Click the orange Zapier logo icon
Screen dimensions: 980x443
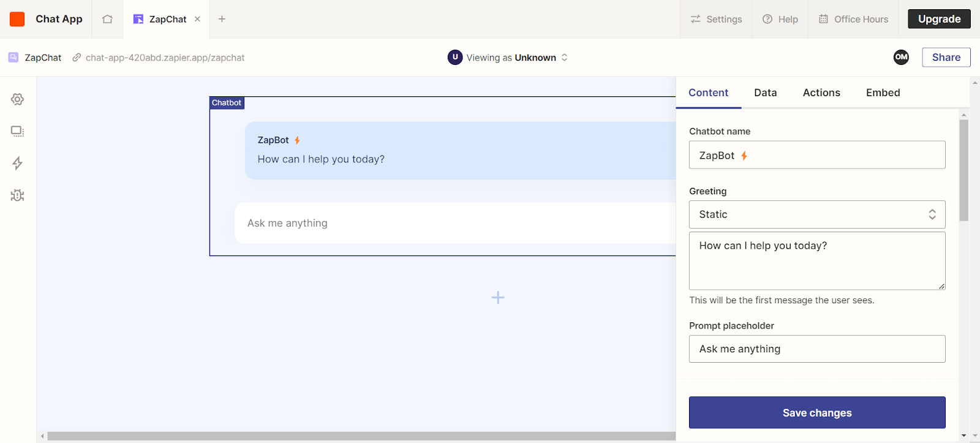pyautogui.click(x=17, y=19)
